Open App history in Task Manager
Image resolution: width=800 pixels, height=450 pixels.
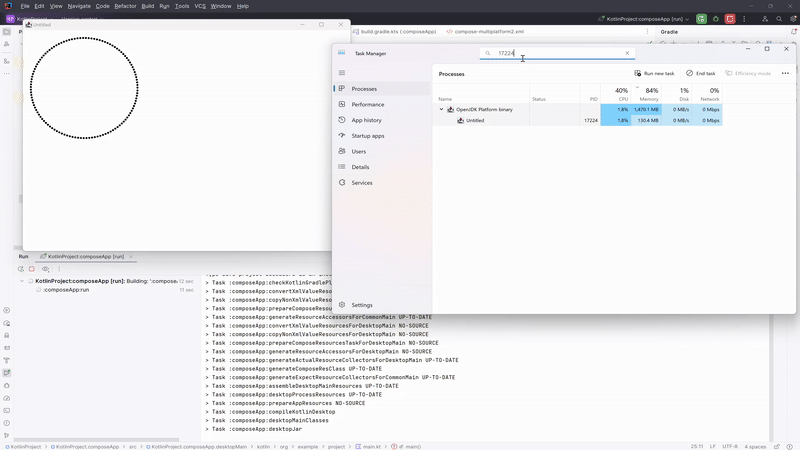[x=382, y=120]
